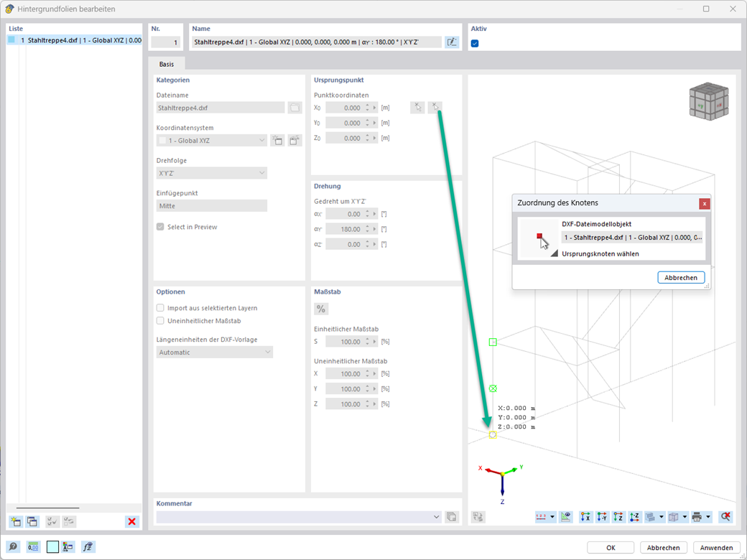
Task: Click the invert selection icon below list
Action: click(69, 521)
